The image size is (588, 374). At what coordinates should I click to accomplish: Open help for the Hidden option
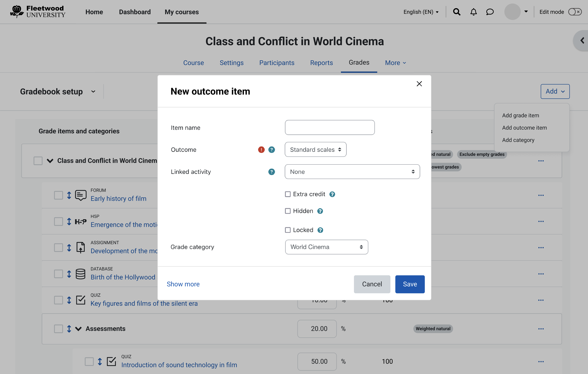point(320,211)
